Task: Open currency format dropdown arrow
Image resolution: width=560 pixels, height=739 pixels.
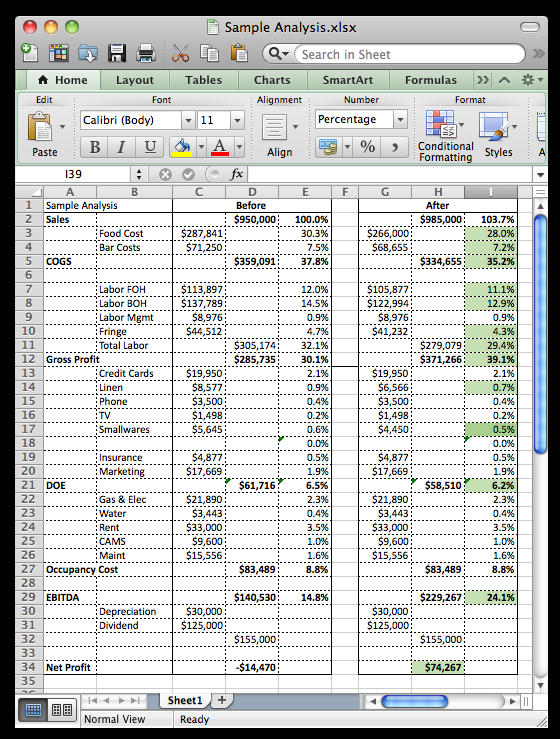Action: (x=347, y=147)
